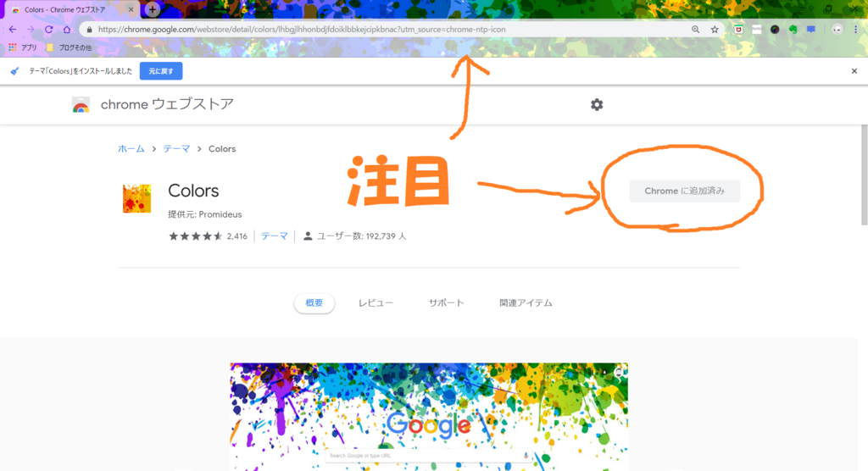Reload the page with the refresh icon
Screen dimensions: 868x471
click(x=48, y=30)
